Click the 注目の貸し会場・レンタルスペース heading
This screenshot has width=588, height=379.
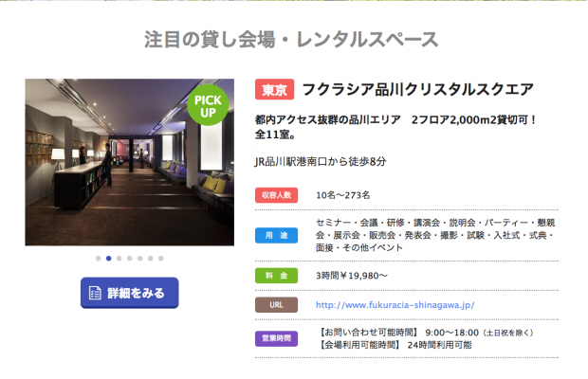tap(291, 40)
